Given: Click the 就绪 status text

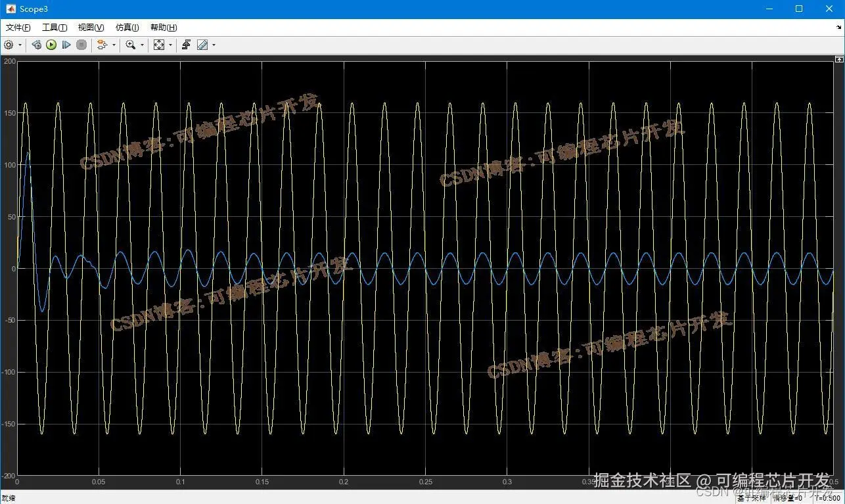Looking at the screenshot, I should [9, 498].
